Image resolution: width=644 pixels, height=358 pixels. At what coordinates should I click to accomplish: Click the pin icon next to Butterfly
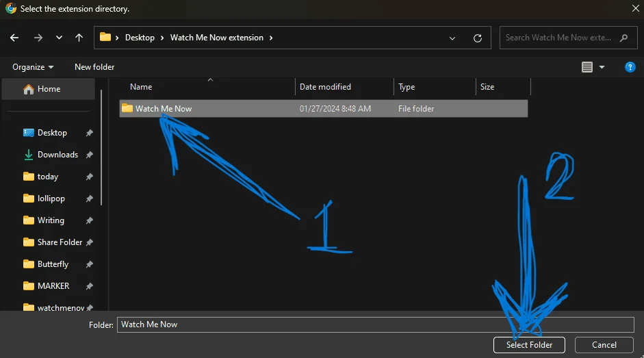pos(89,264)
